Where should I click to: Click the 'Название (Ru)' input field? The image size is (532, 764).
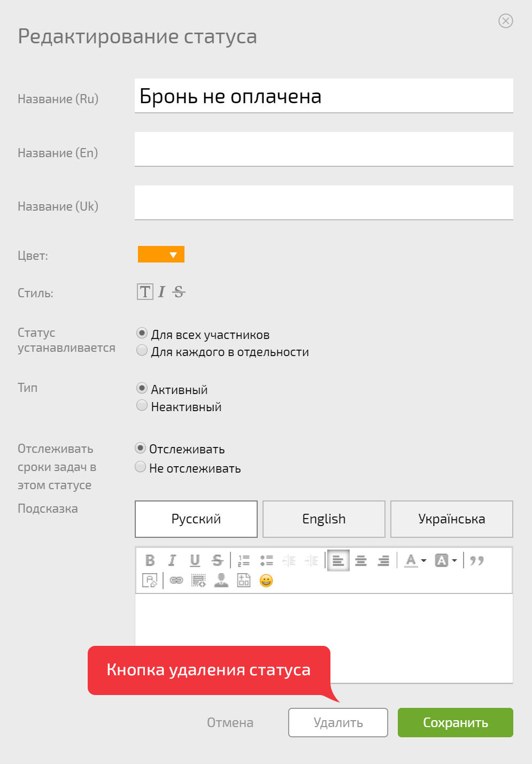[x=324, y=96]
